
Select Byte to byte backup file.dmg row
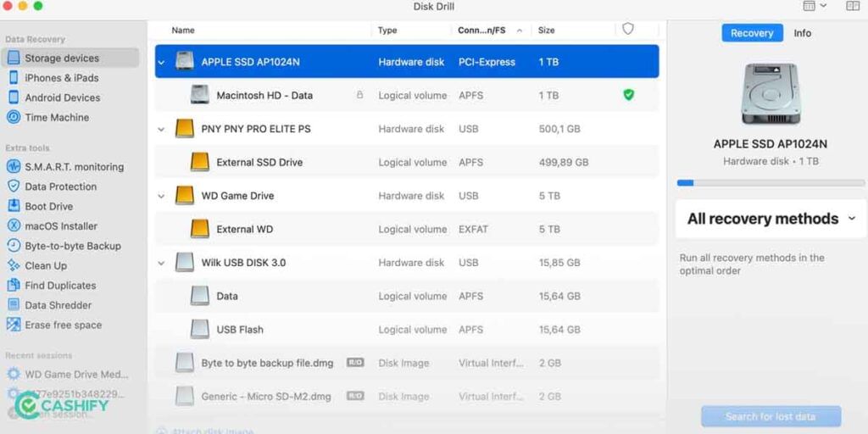point(407,363)
